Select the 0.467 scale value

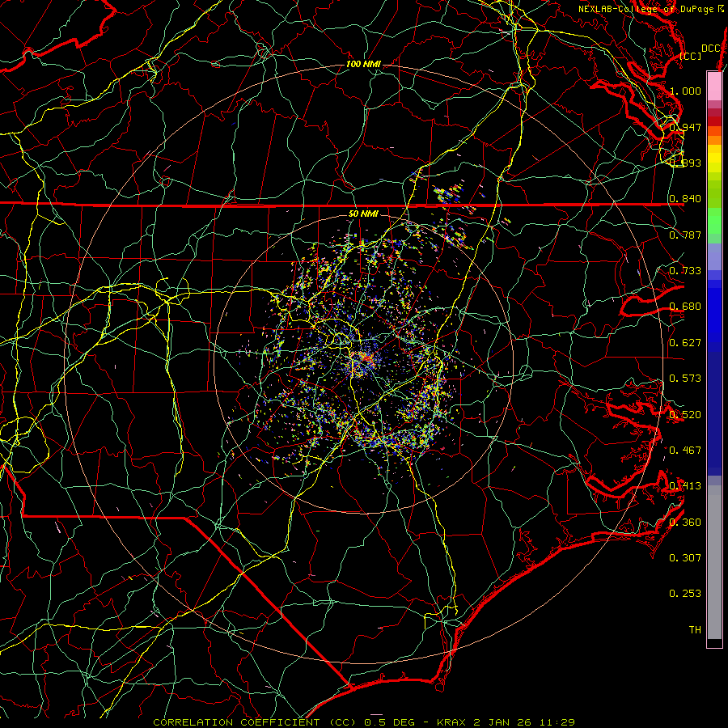685,451
